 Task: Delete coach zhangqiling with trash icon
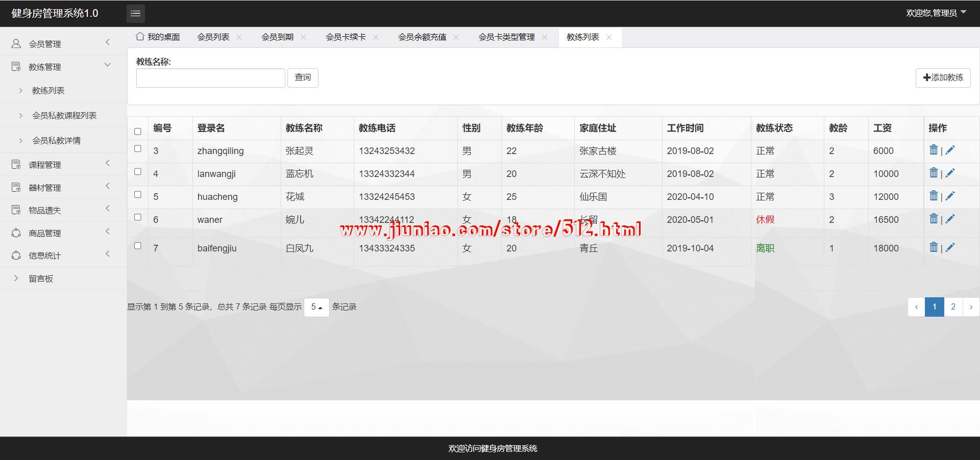(934, 150)
